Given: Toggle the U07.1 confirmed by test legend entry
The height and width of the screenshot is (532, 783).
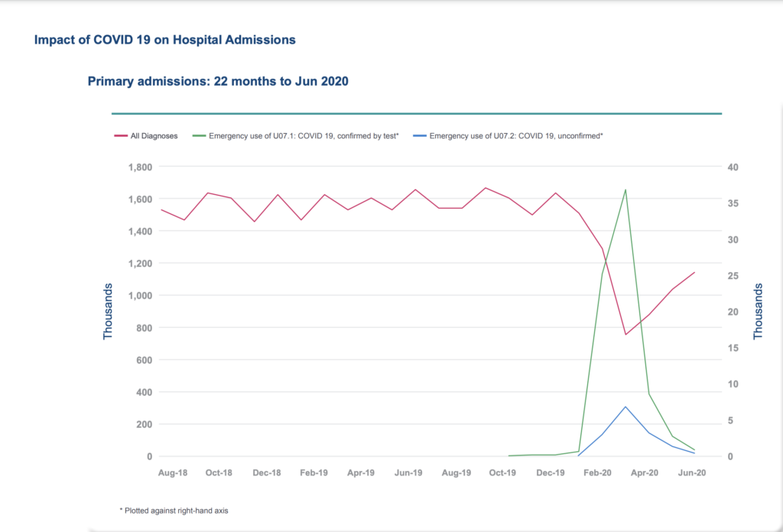Looking at the screenshot, I should click(x=296, y=136).
